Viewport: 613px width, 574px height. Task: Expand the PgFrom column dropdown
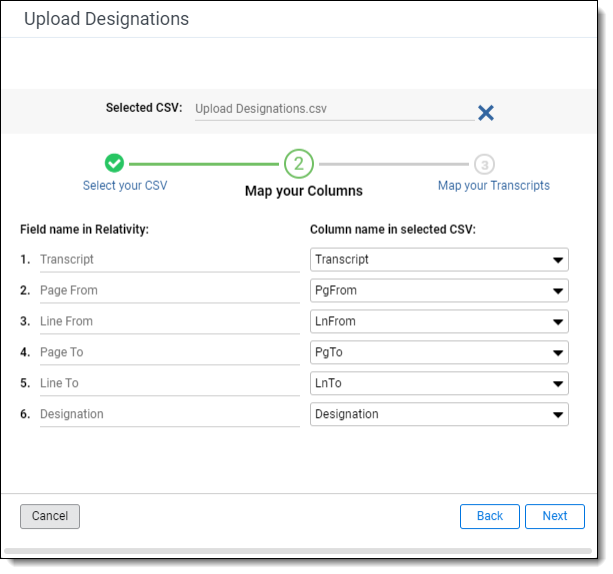click(x=439, y=291)
